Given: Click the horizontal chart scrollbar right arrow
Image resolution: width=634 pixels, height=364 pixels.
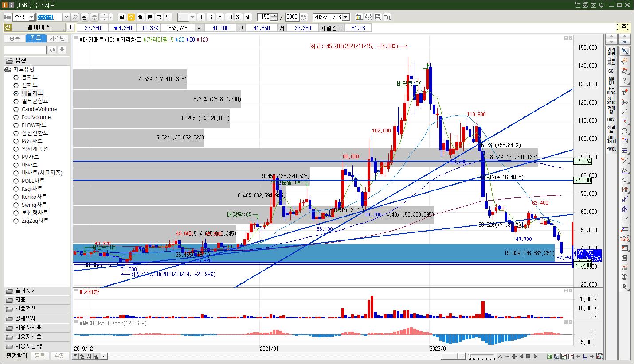Looking at the screenshot, I should pos(462,356).
